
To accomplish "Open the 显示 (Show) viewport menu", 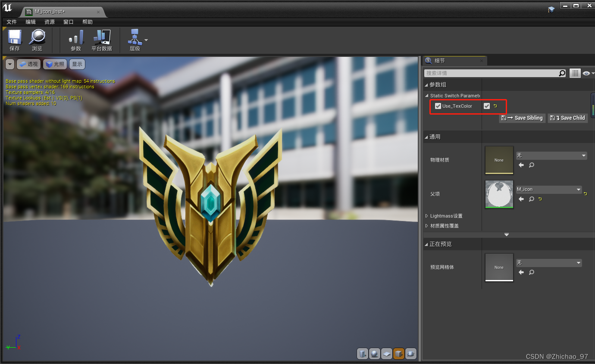I will [x=77, y=64].
